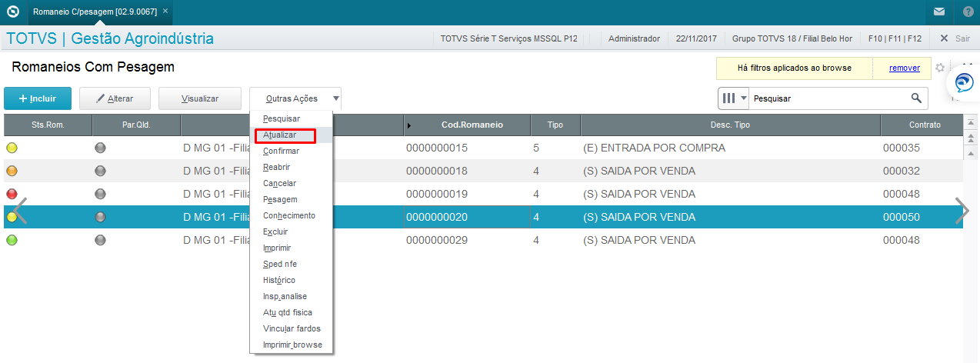Screen dimensions: 980x363
Task: Click contract value 000050
Action: [x=902, y=217]
